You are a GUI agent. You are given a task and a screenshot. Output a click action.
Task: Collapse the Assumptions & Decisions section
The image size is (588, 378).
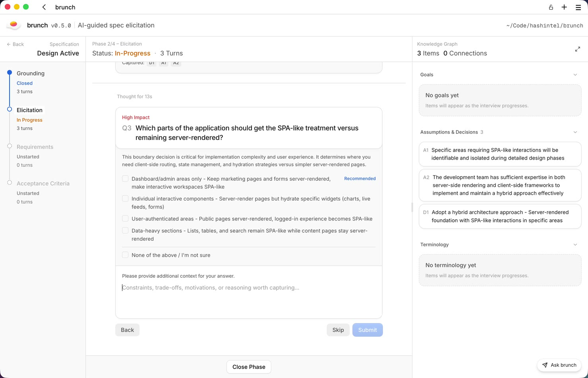click(575, 132)
